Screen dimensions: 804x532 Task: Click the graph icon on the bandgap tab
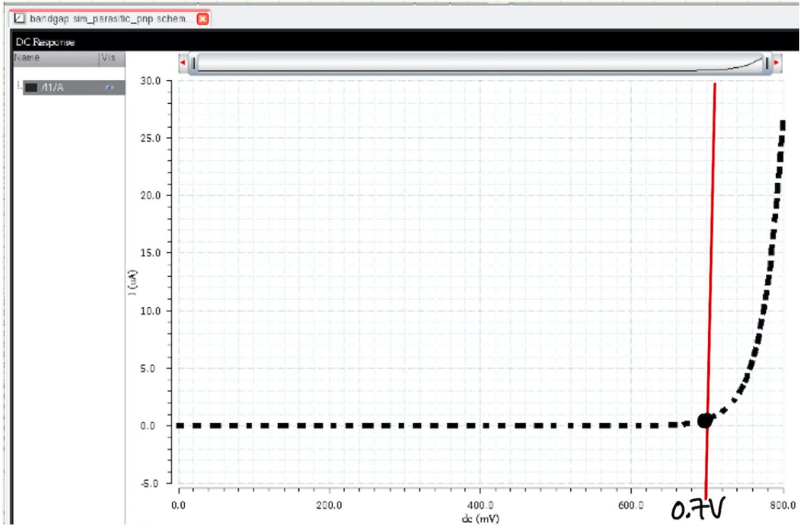(x=19, y=19)
